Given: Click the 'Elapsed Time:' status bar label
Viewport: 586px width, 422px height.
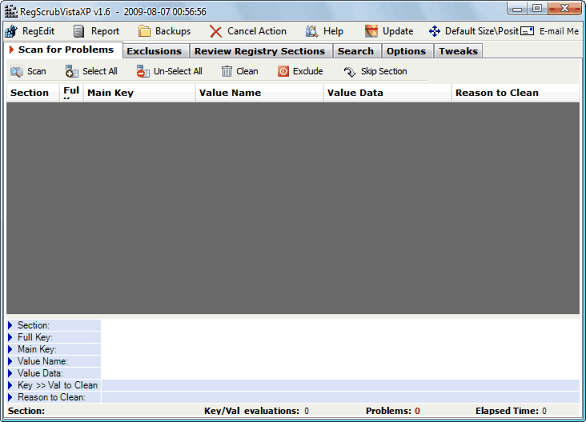Looking at the screenshot, I should tap(507, 411).
